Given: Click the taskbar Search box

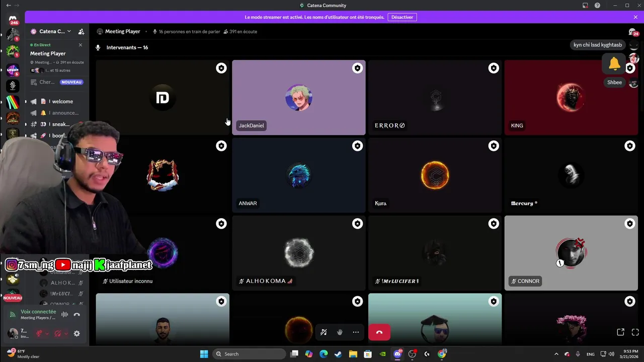Looking at the screenshot, I should (249, 354).
